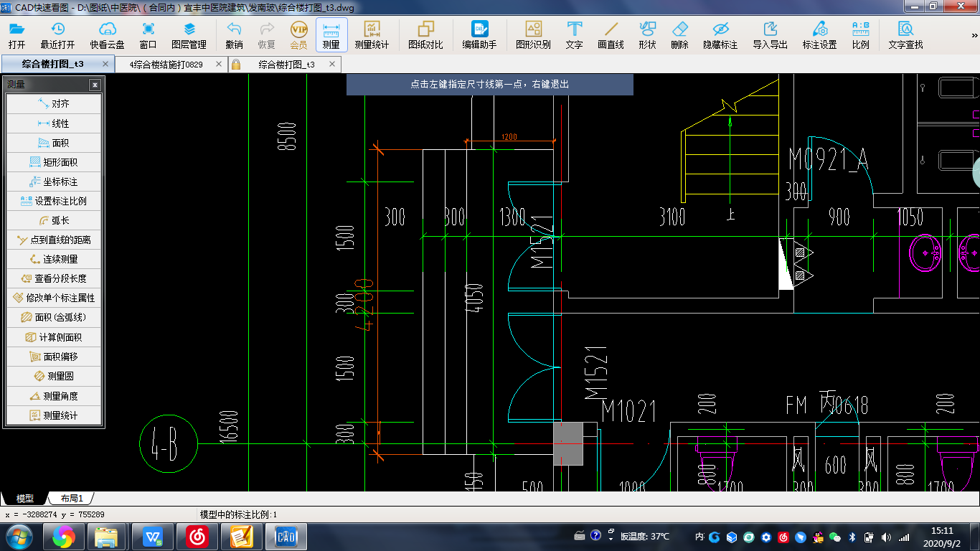
Task: Click the 4-B axis bubble in drawing
Action: (168, 444)
